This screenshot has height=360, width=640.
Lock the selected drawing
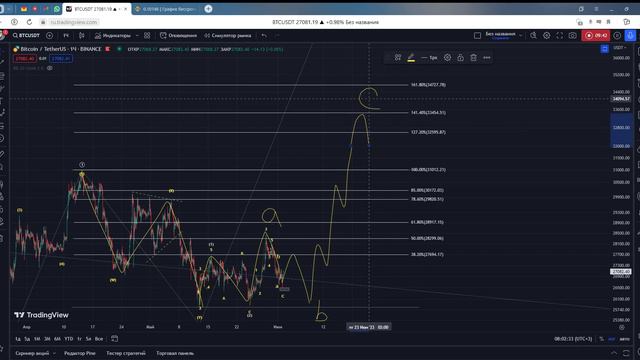[x=460, y=58]
